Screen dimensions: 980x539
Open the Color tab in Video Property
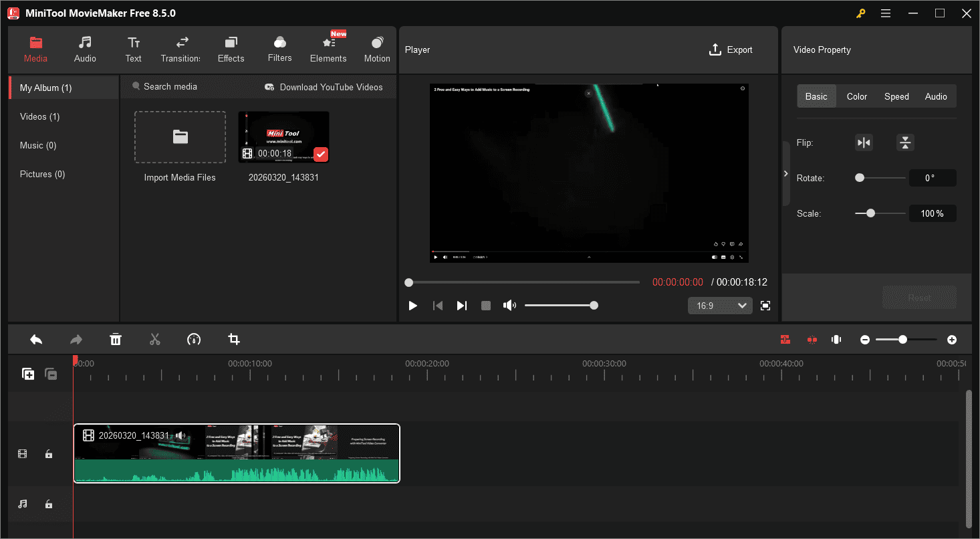point(856,96)
